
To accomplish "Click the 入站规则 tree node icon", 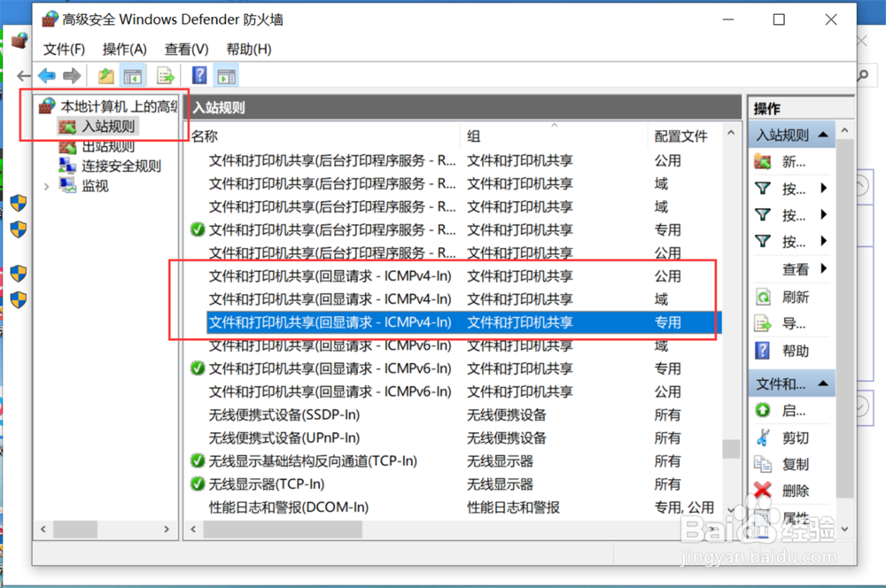I will click(x=67, y=127).
